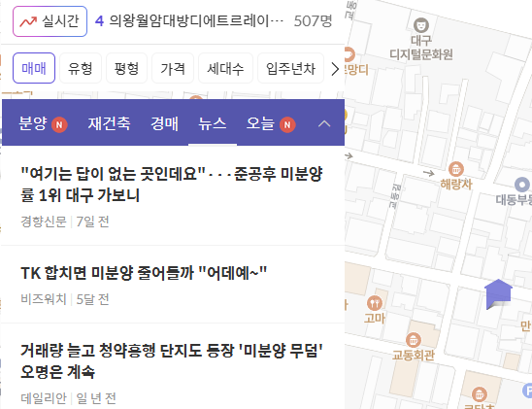532x409 pixels.
Task: Collapse the news panel with up chevron
Action: click(x=324, y=123)
